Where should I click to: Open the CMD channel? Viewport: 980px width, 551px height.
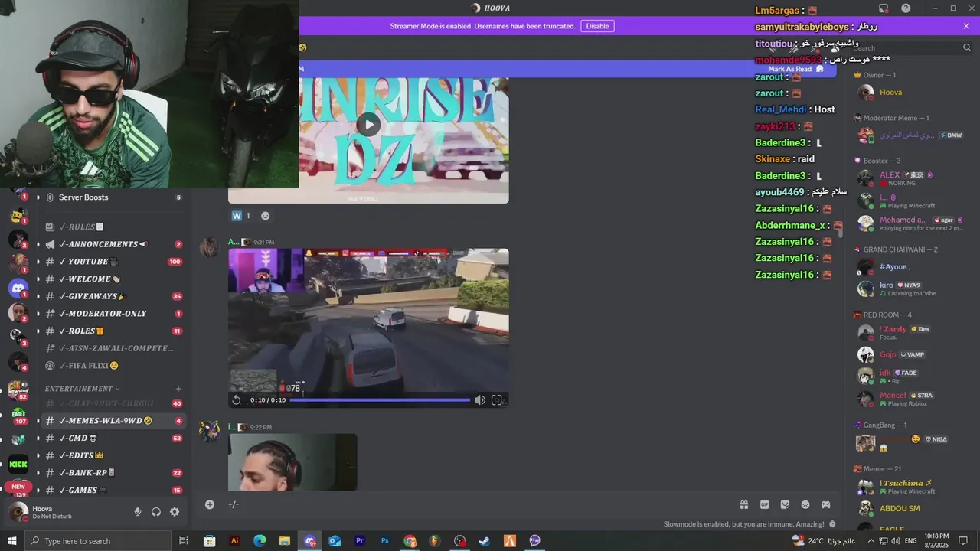pos(113,439)
